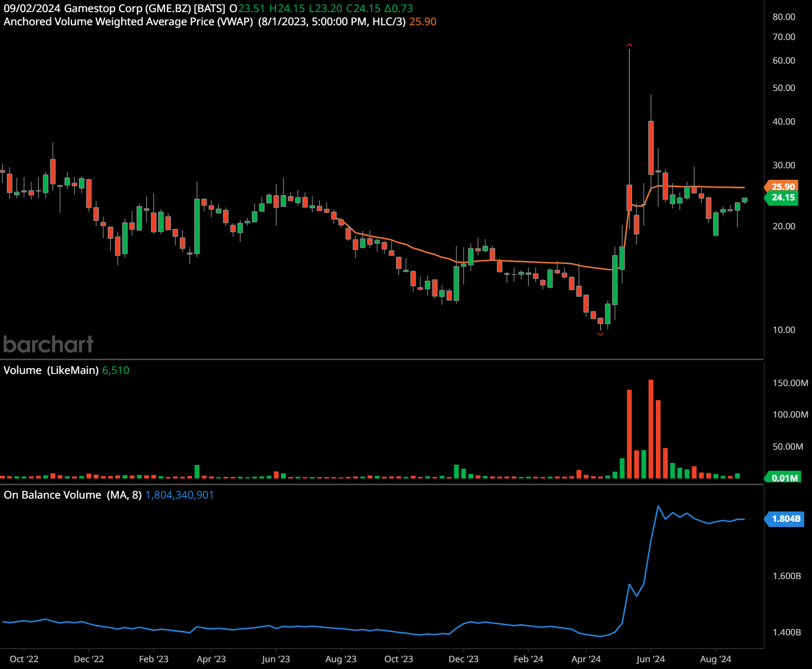The image size is (812, 669).
Task: Click the Oct '22 date label
Action: click(x=24, y=659)
